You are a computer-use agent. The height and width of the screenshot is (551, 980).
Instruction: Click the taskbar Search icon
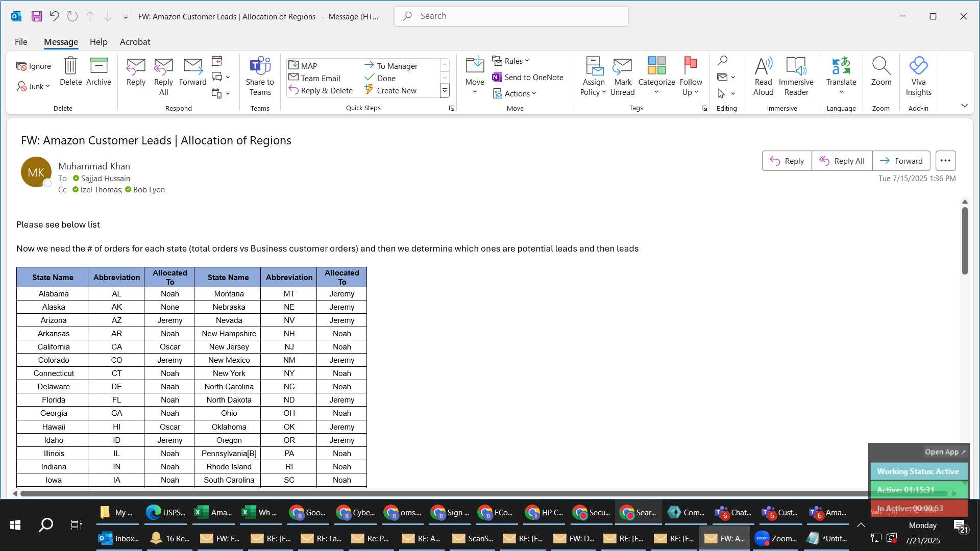[46, 524]
